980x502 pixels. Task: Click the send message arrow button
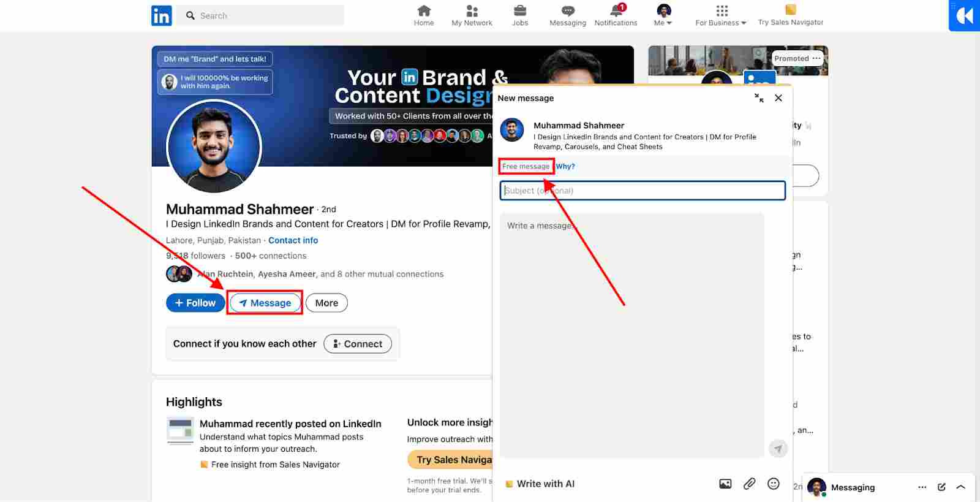778,449
